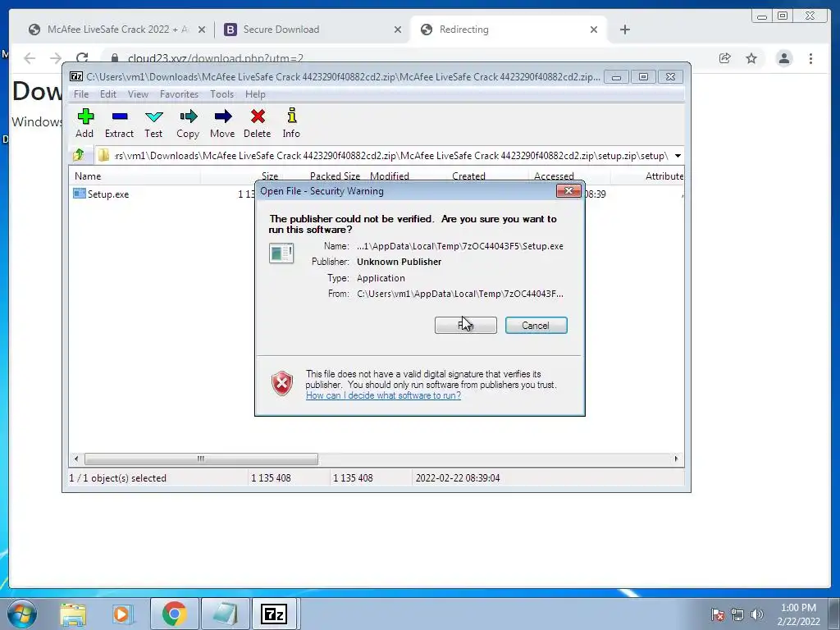Close the Redirecting tab
This screenshot has width=840, height=630.
(x=594, y=30)
